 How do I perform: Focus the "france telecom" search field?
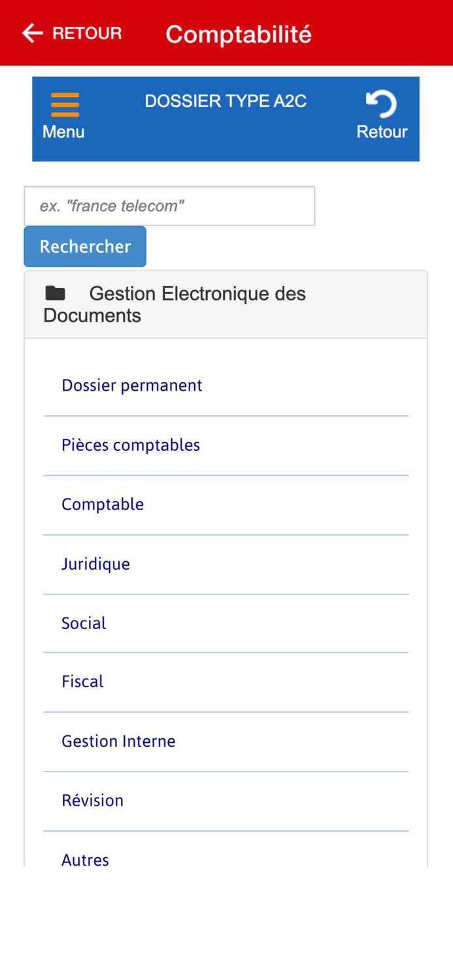pos(169,206)
